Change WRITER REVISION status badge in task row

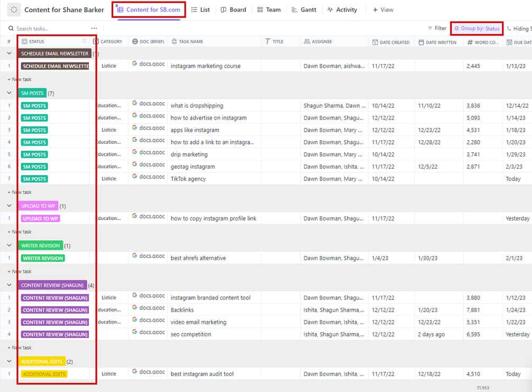click(43, 258)
